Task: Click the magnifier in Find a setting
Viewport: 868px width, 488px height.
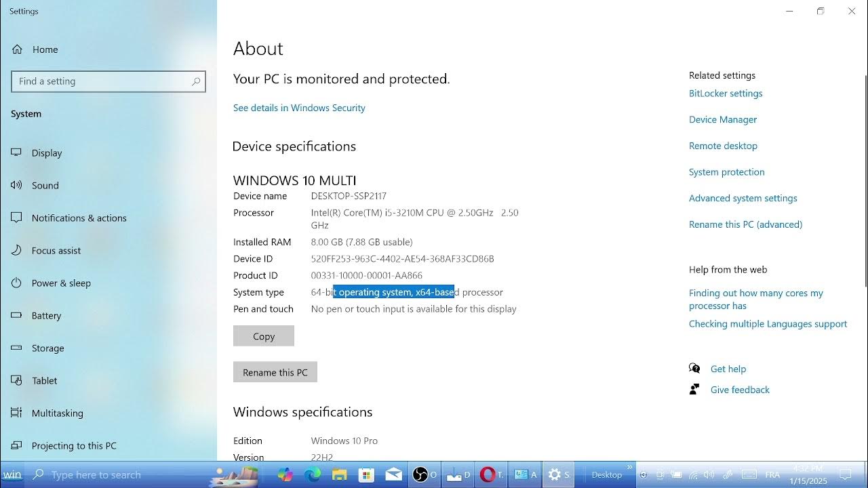Action: point(196,81)
